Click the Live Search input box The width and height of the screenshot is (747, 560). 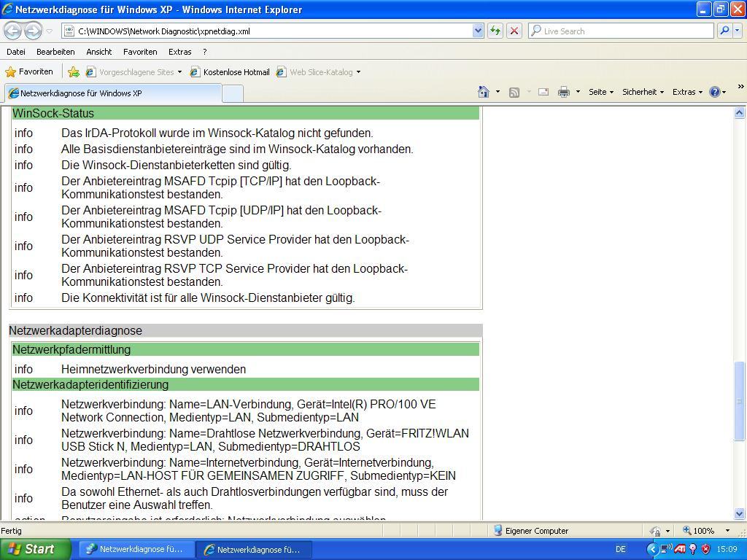(x=621, y=31)
